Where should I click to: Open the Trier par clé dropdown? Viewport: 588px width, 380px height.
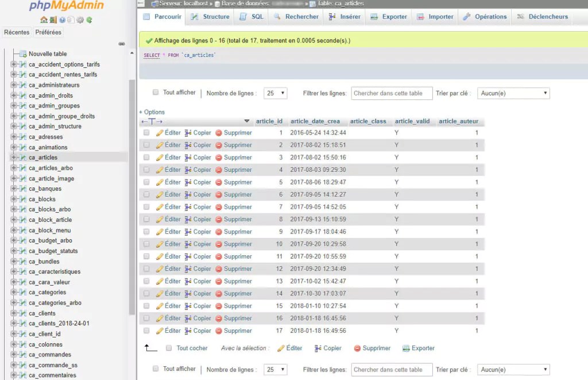point(513,92)
